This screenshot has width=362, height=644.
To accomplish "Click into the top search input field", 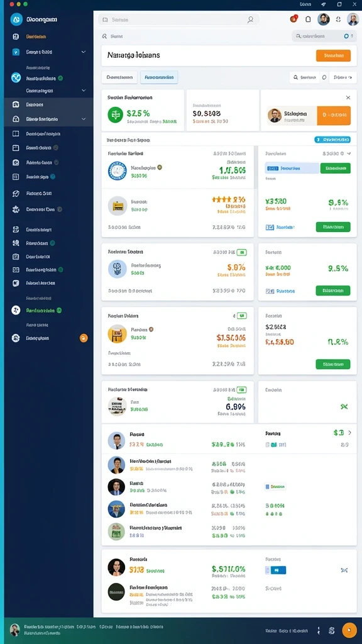I will point(179,19).
